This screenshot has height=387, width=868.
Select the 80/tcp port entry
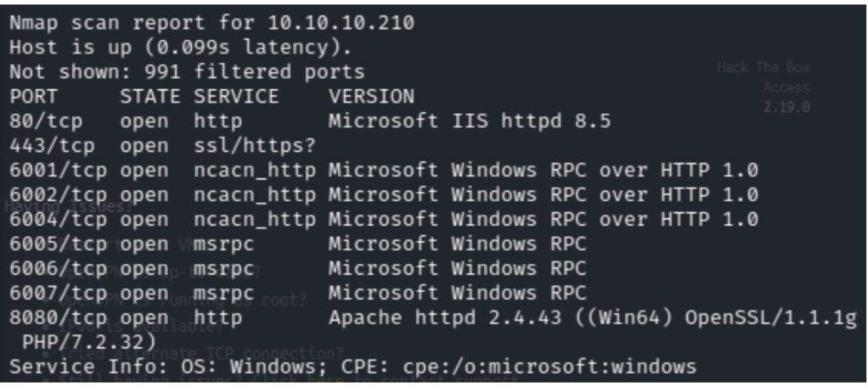click(46, 121)
